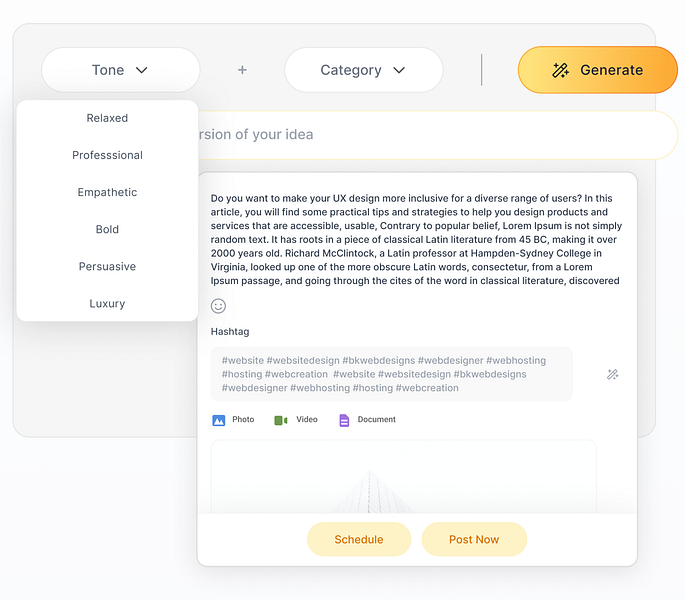Select Relaxed tone option
685x600 pixels.
(x=107, y=118)
